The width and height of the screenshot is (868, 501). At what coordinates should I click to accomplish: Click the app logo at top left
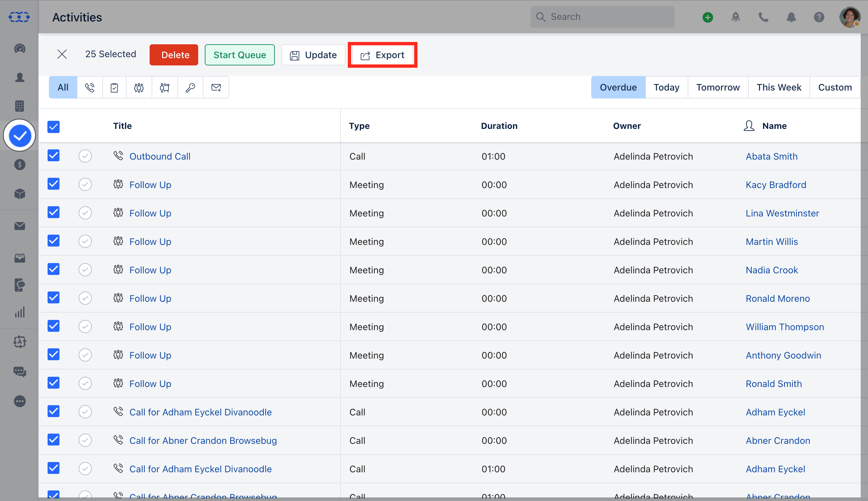point(19,17)
